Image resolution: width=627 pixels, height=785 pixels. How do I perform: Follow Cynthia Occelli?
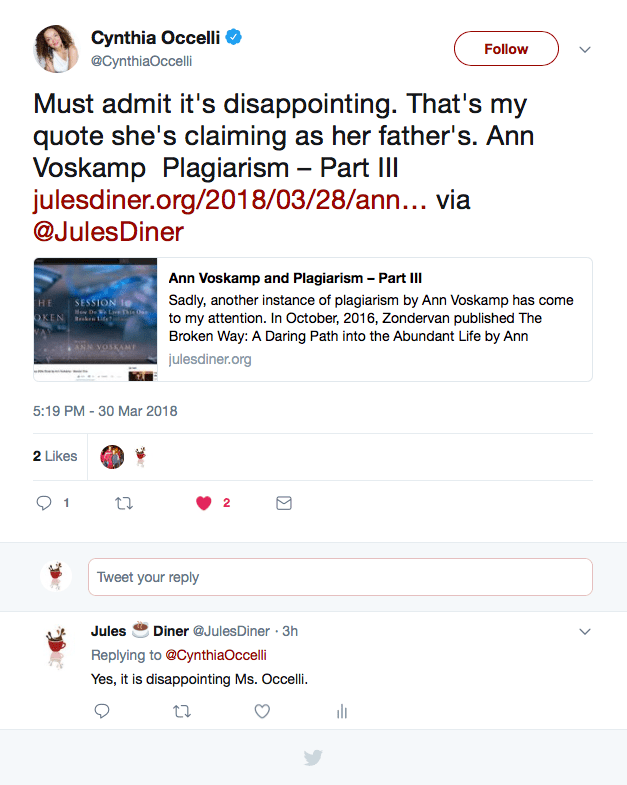click(506, 48)
